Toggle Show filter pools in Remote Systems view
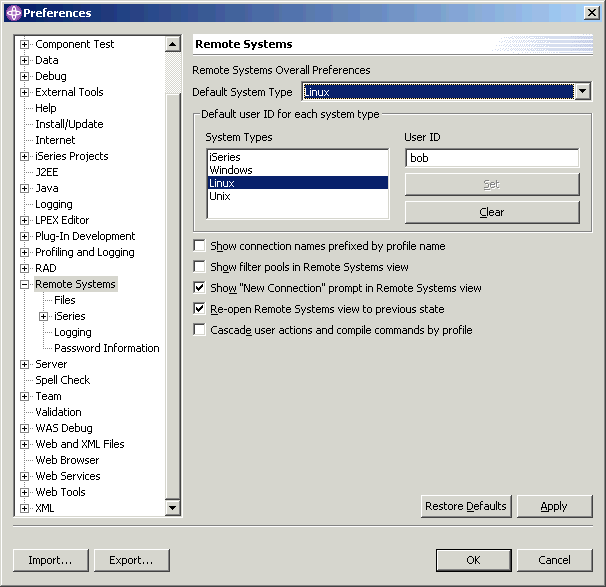The image size is (606, 587). [200, 267]
